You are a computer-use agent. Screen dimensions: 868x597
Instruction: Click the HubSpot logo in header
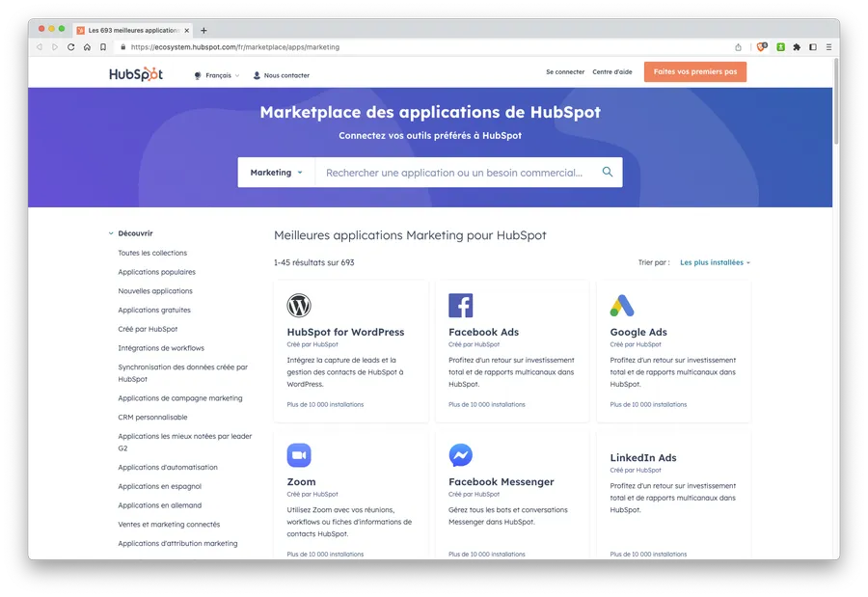[135, 74]
